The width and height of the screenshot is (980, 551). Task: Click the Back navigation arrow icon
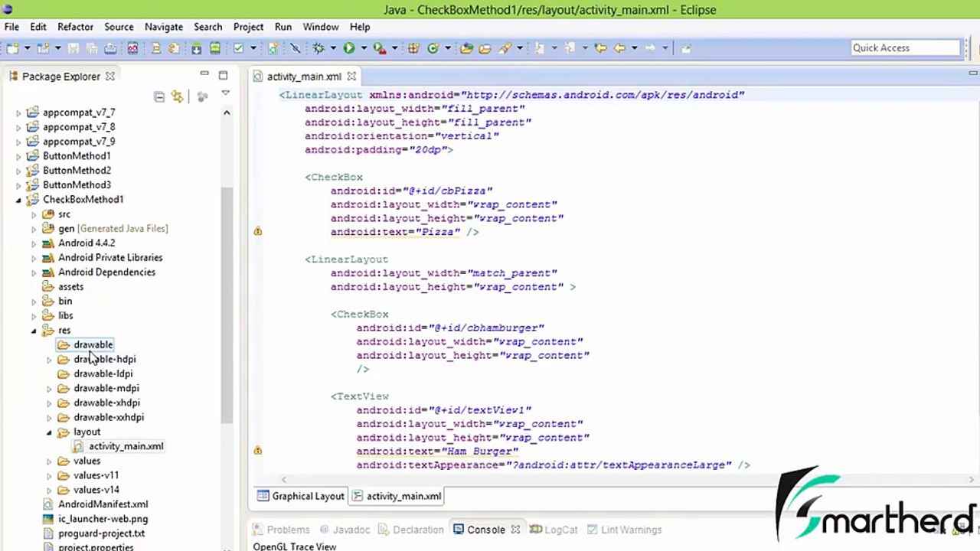pyautogui.click(x=620, y=48)
